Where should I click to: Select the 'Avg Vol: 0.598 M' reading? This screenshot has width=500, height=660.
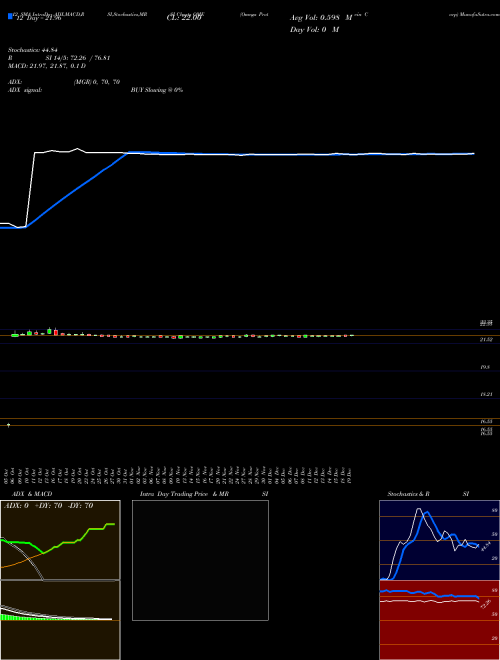tap(321, 18)
